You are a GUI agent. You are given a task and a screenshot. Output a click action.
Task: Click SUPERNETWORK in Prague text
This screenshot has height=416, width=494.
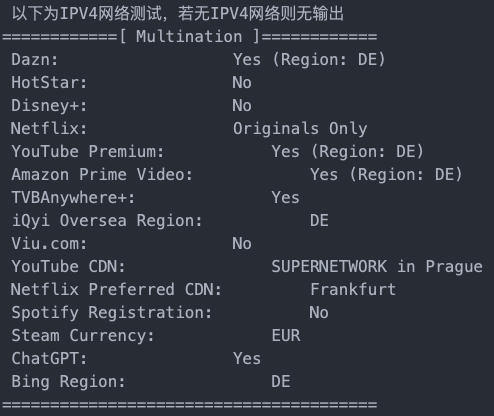[x=377, y=267]
